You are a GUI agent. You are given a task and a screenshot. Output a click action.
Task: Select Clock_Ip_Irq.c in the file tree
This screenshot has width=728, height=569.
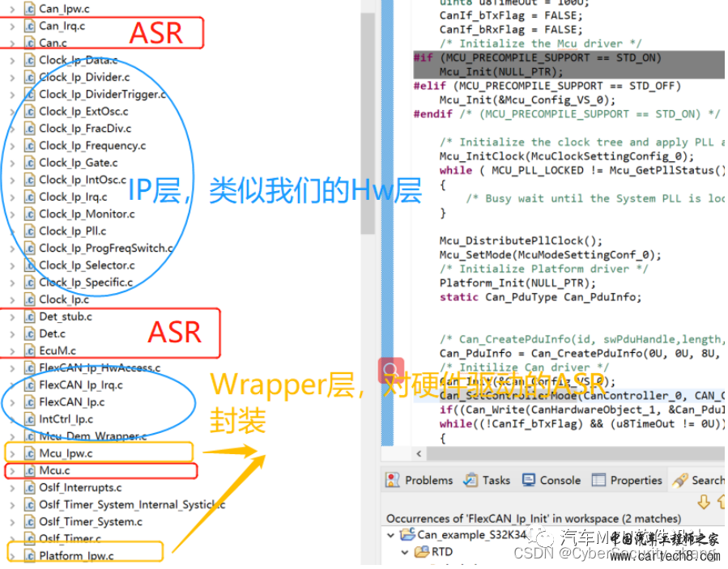[x=73, y=197]
